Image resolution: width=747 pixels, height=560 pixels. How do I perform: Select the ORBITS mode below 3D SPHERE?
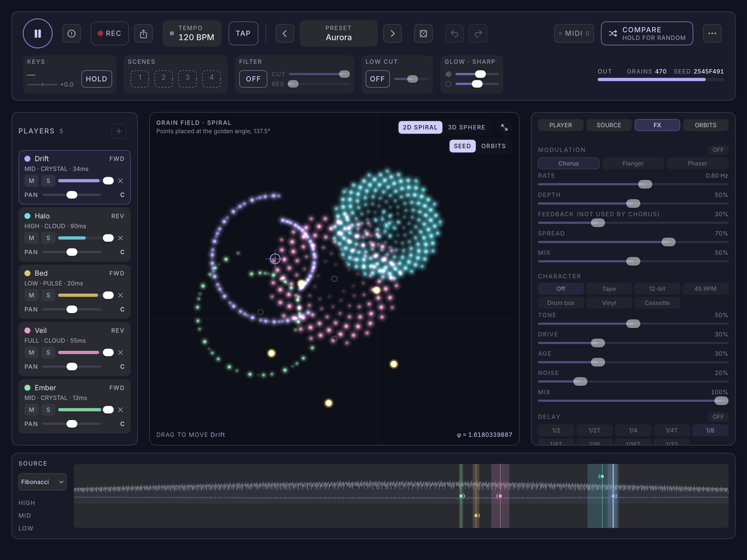point(494,146)
